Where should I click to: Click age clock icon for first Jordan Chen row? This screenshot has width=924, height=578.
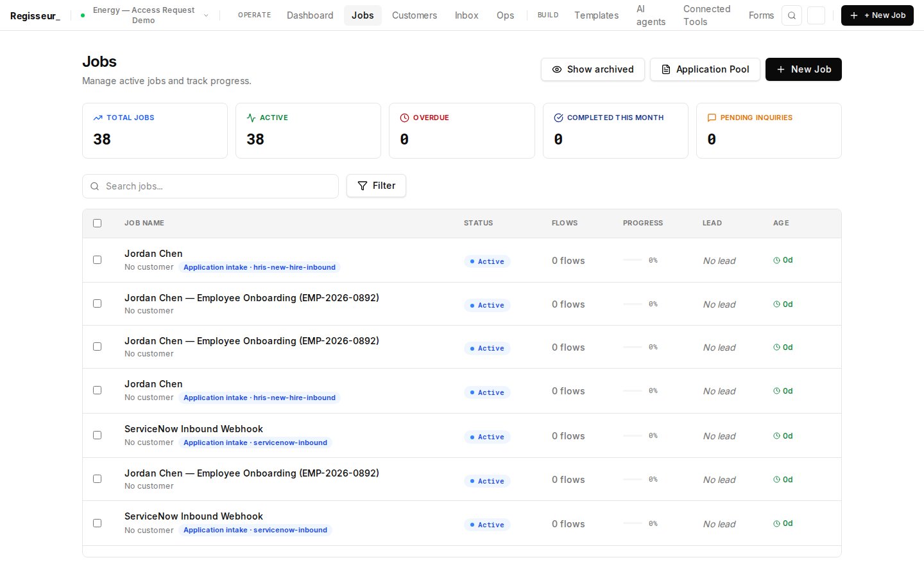(x=776, y=261)
